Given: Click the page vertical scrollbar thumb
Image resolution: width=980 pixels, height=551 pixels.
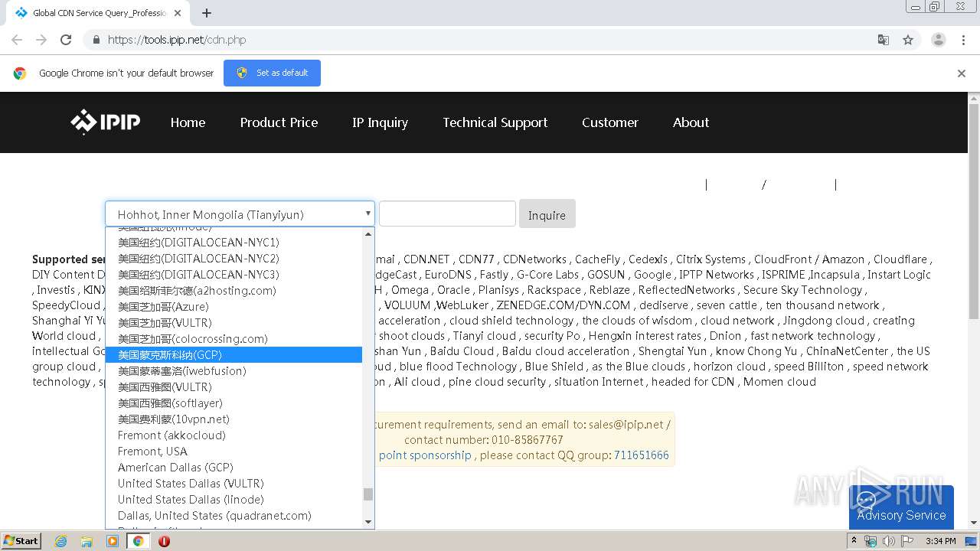Looking at the screenshot, I should point(974,213).
